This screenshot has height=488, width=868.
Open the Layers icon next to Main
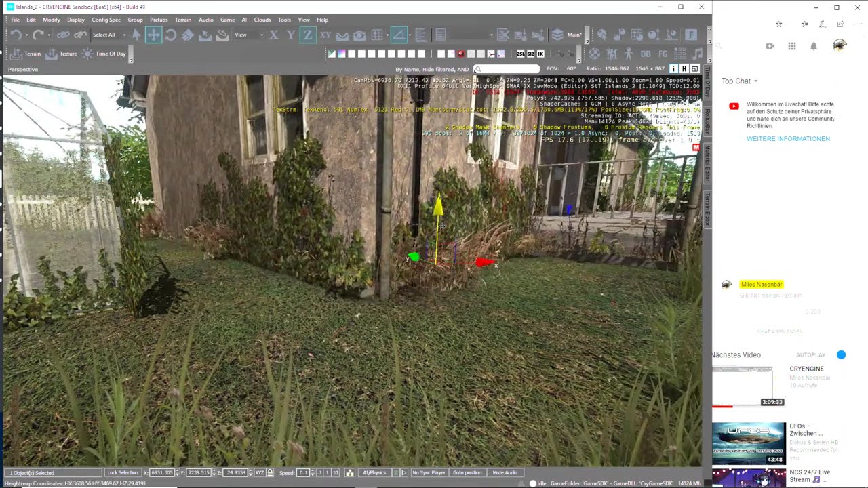(557, 35)
